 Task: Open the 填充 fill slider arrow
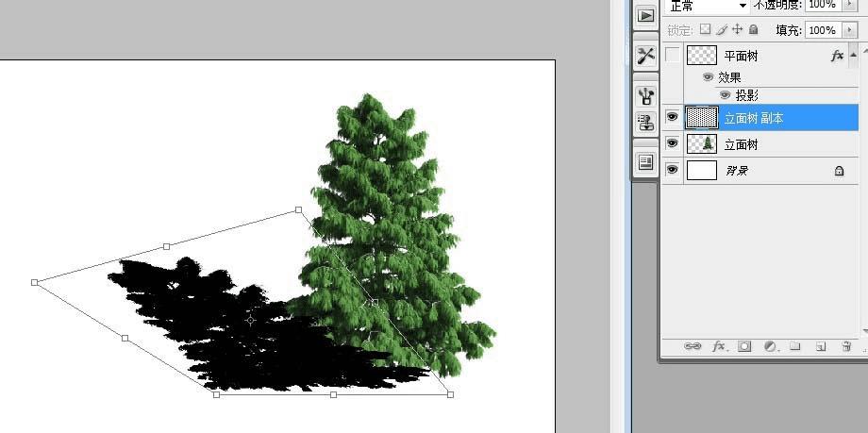[849, 30]
